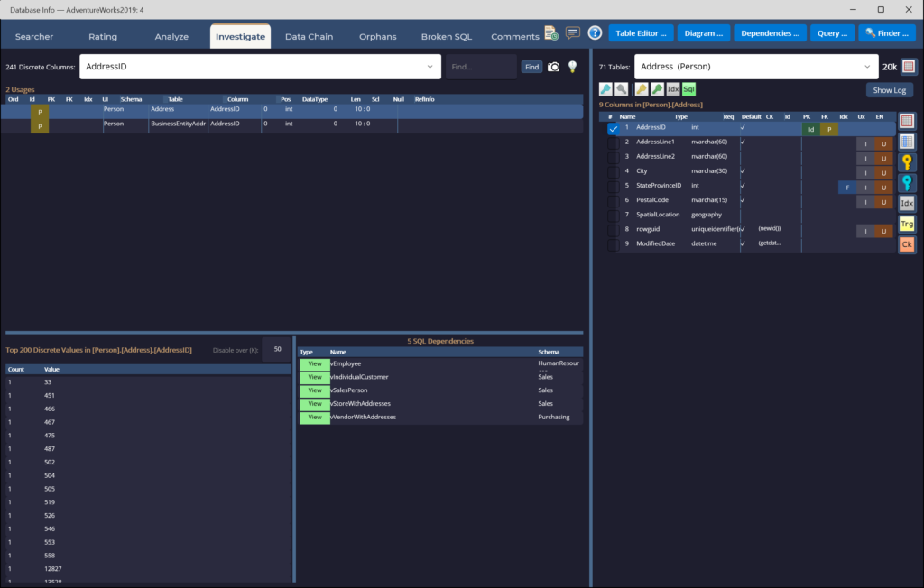Select the ModifiedDate column name

[655, 243]
